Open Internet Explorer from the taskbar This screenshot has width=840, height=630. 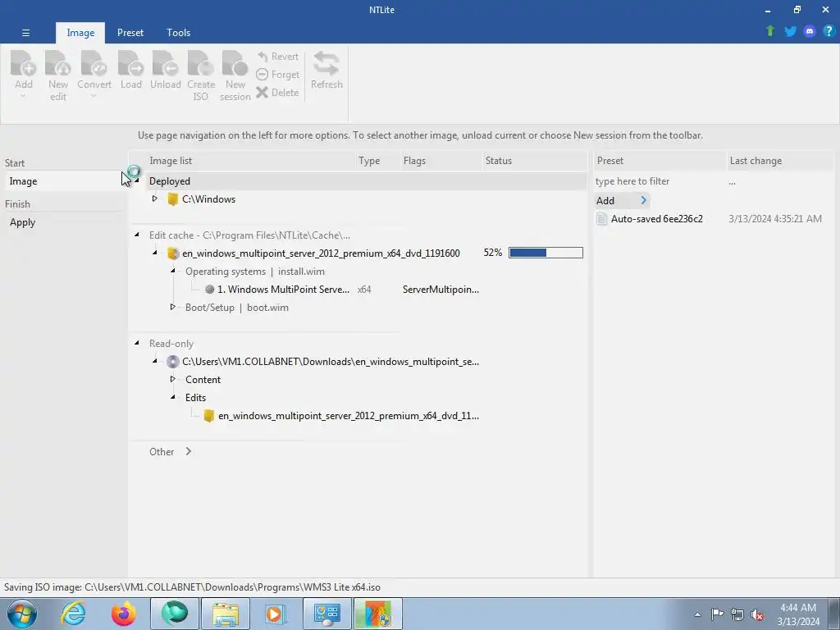click(73, 614)
